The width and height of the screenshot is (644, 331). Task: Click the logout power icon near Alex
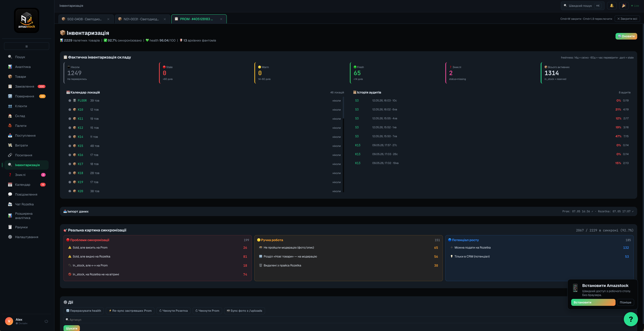point(46,321)
